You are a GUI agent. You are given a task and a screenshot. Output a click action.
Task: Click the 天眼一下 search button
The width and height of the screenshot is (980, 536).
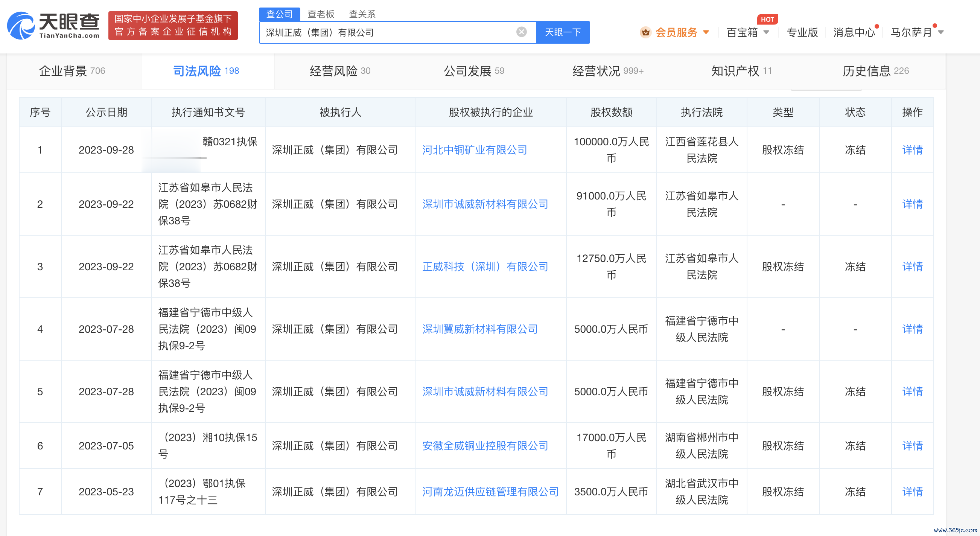[562, 32]
